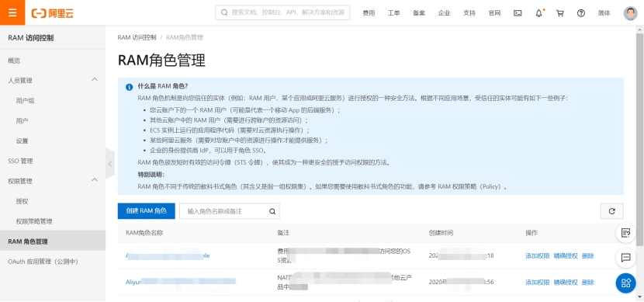Click the info icon in the notice box
Image resolution: width=644 pixels, height=302 pixels.
(129, 87)
